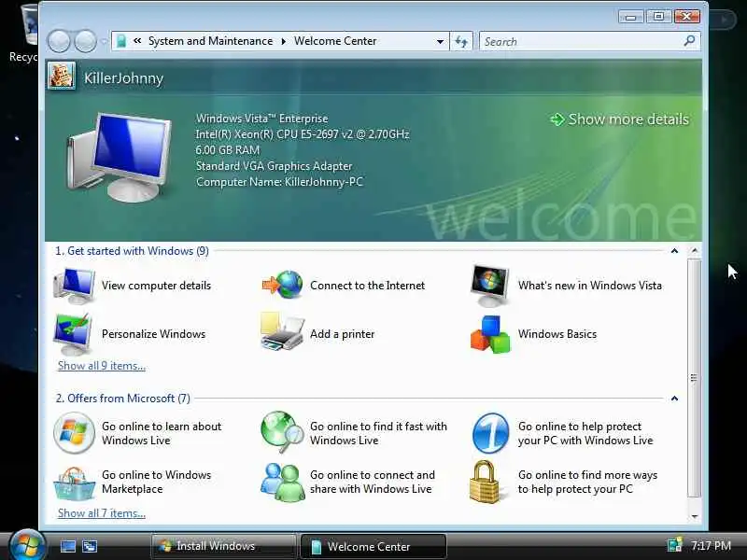Click the address bar location icon
The width and height of the screenshot is (747, 560).
click(x=121, y=41)
